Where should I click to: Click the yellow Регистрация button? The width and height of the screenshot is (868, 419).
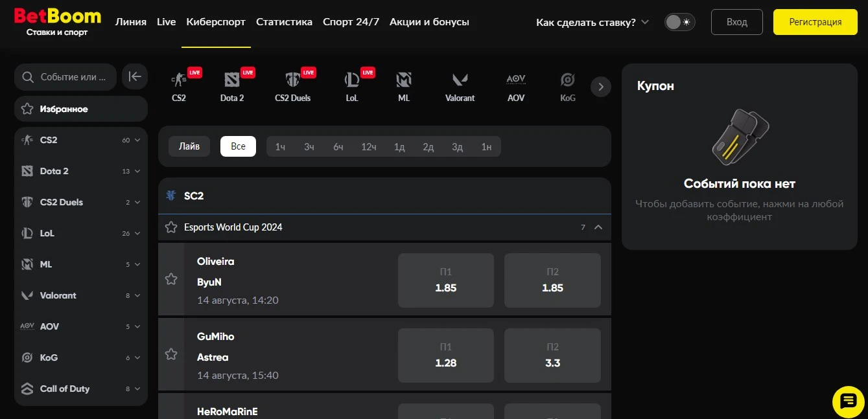(815, 22)
